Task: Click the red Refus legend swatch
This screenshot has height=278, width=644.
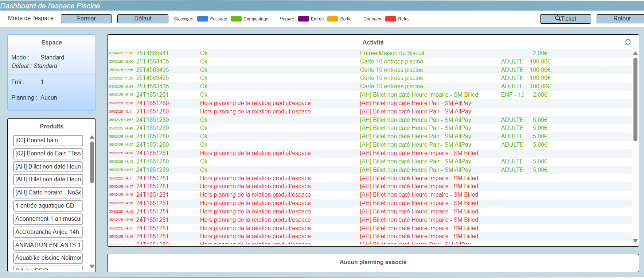Action: (390, 19)
